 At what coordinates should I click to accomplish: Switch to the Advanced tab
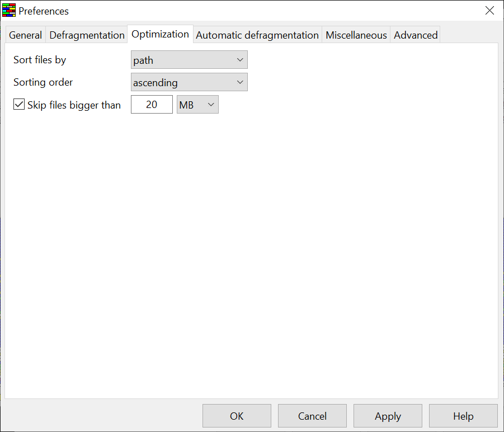coord(415,35)
